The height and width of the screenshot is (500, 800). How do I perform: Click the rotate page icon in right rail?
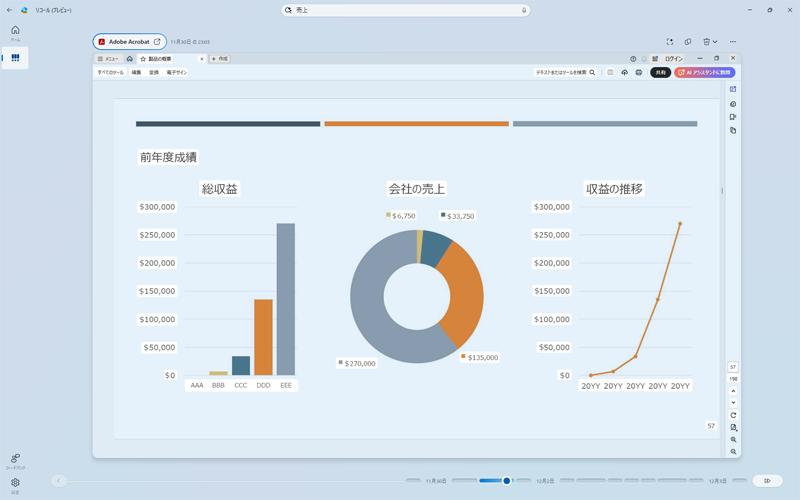(x=733, y=415)
